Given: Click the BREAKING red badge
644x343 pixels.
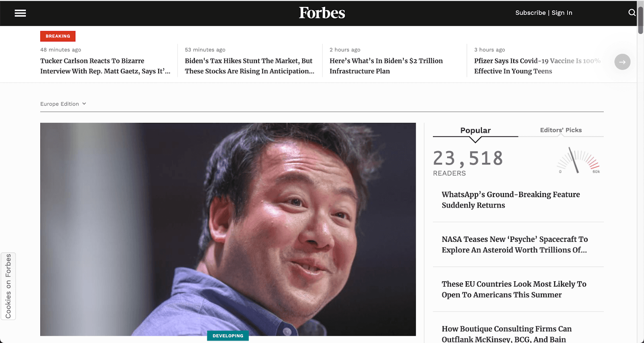Looking at the screenshot, I should click(x=58, y=36).
